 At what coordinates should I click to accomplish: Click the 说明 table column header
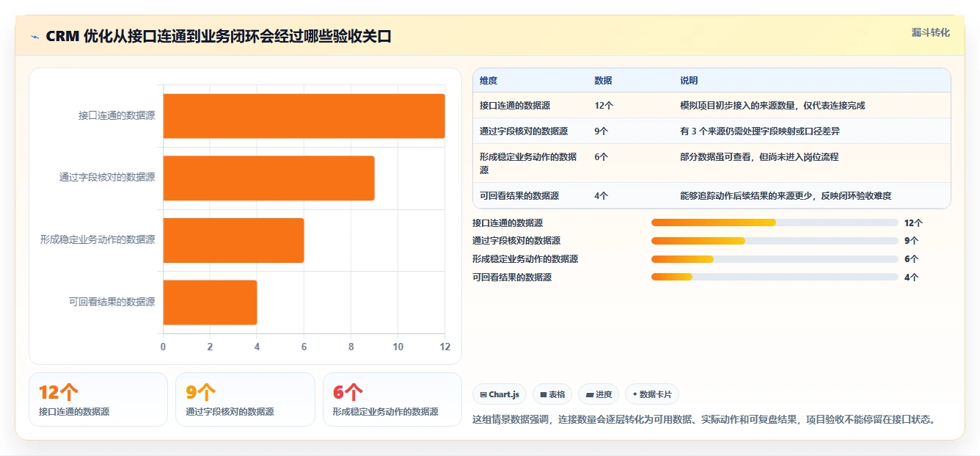pyautogui.click(x=689, y=81)
